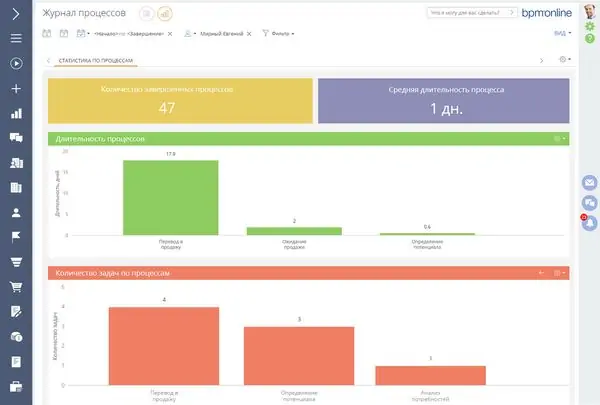Click the Перевод в продажу green bar
600x405 pixels.
(170, 197)
